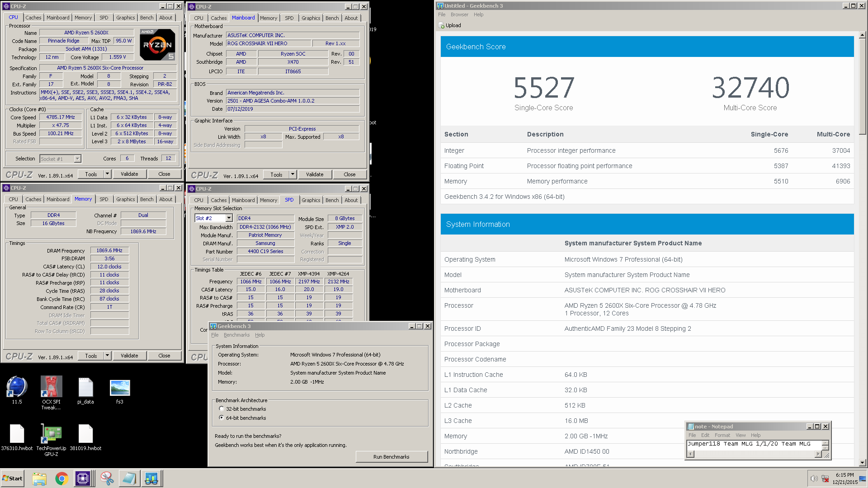Viewport: 868px width, 488px height.
Task: Click the Windows Start button
Action: coord(13,479)
